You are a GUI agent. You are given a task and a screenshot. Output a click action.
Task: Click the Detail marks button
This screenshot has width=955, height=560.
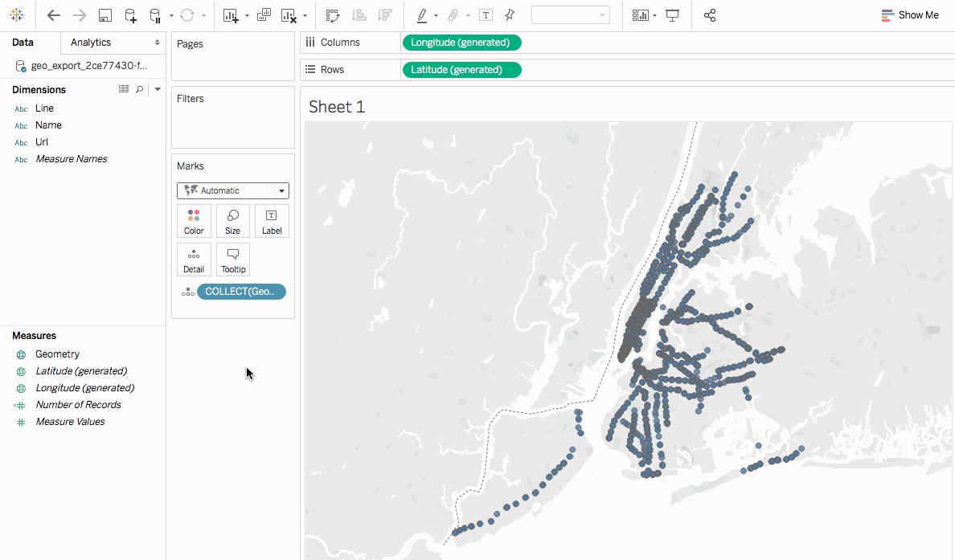[x=194, y=260]
